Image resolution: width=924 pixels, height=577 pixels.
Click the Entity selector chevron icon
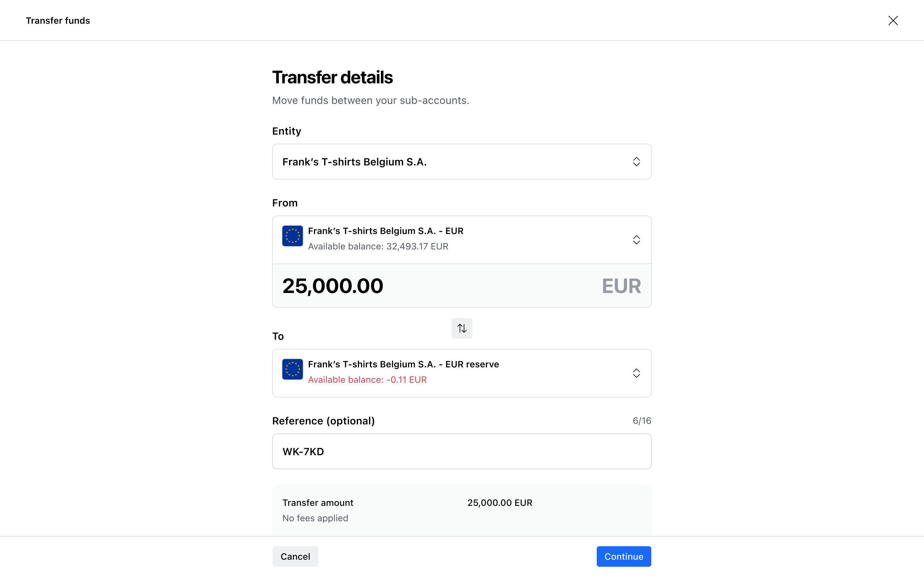pos(636,162)
